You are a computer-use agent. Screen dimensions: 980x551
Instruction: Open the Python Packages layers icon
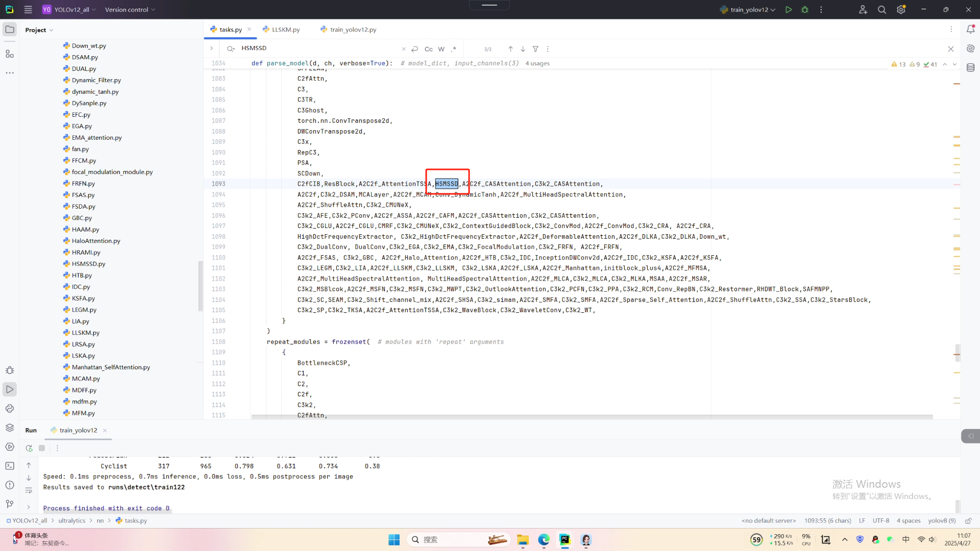tap(10, 428)
